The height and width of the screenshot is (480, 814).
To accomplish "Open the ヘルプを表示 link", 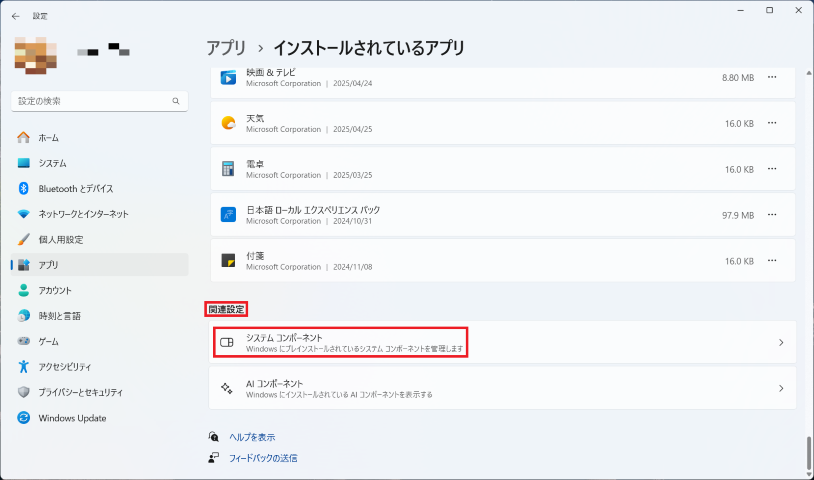I will (x=252, y=437).
